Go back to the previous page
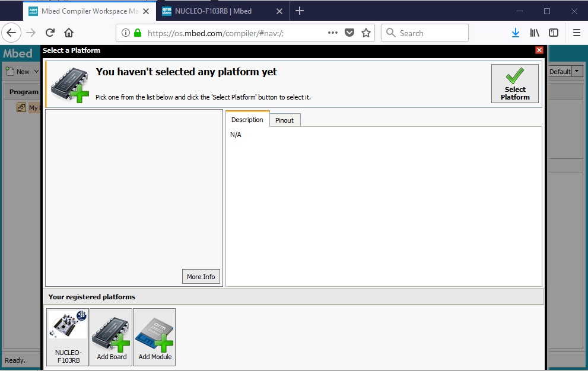The width and height of the screenshot is (588, 371). (x=11, y=33)
